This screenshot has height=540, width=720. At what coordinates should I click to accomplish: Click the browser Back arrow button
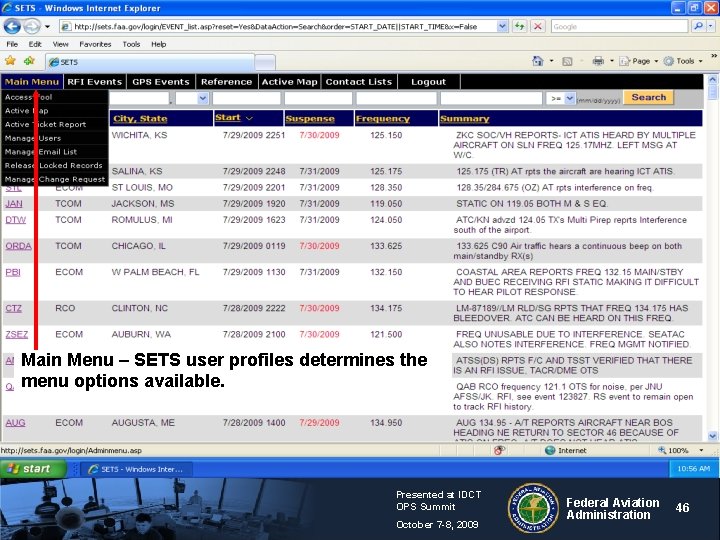(x=12, y=27)
